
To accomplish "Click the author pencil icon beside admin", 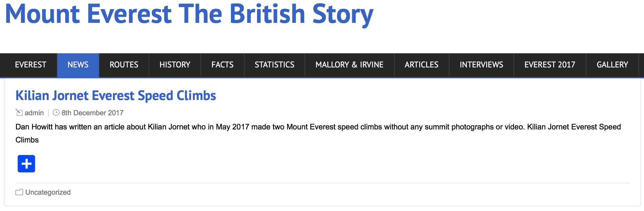I will [19, 112].
